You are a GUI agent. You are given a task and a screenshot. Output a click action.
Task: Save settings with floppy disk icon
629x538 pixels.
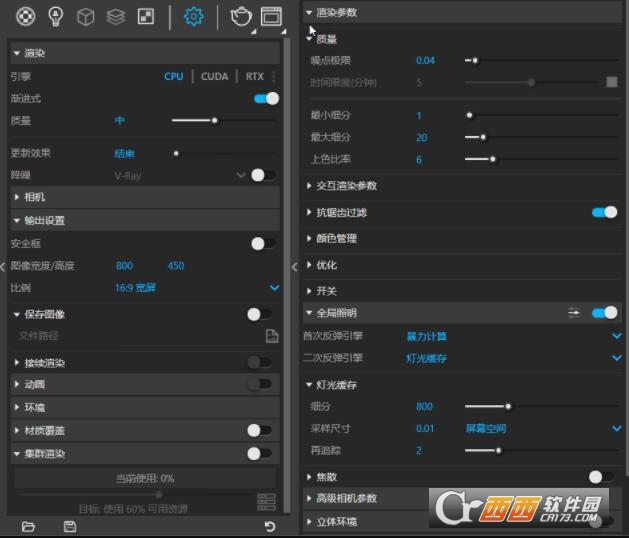coord(70,526)
